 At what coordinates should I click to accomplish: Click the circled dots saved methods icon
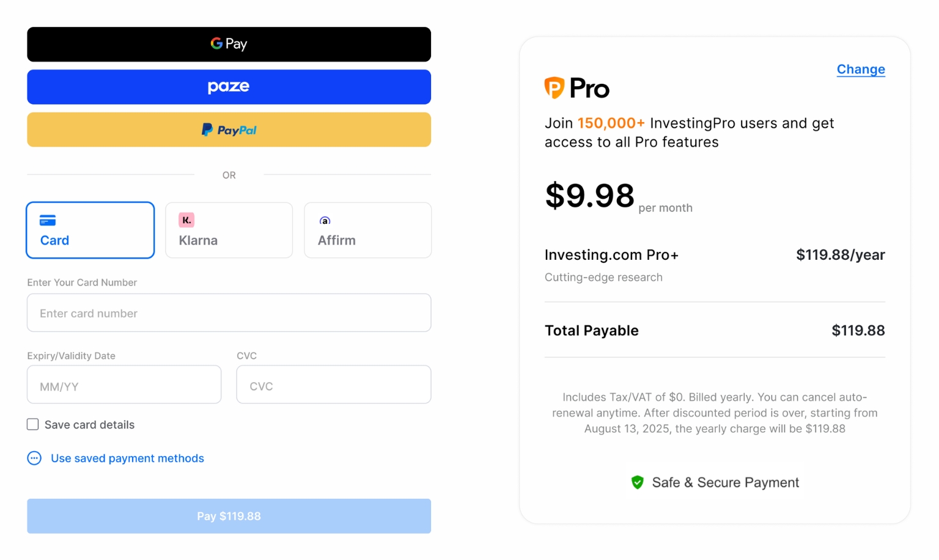35,458
